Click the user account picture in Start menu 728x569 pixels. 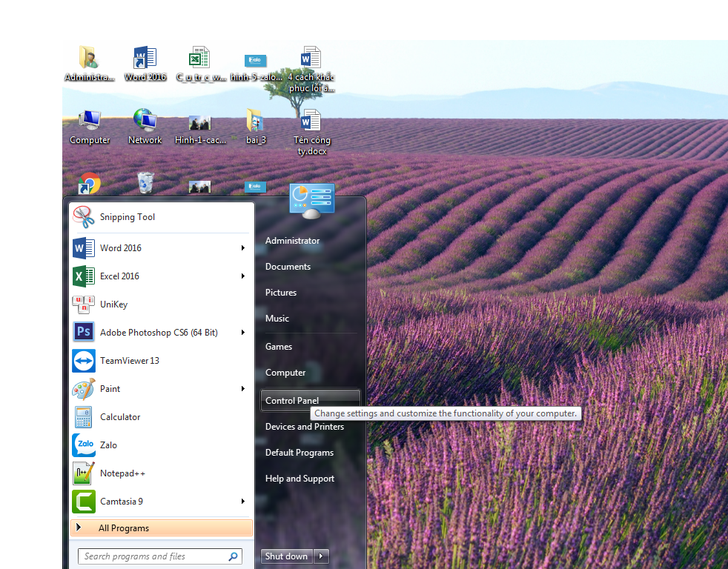tap(311, 201)
